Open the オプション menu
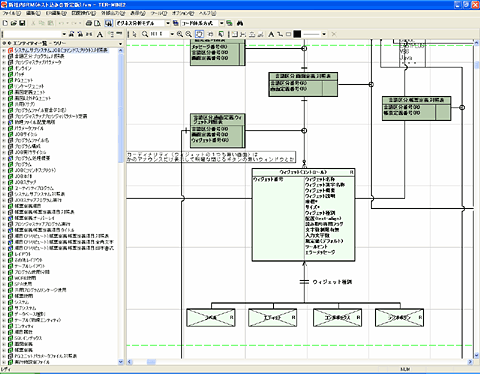Screen dimensions: 480x374 click(x=183, y=13)
